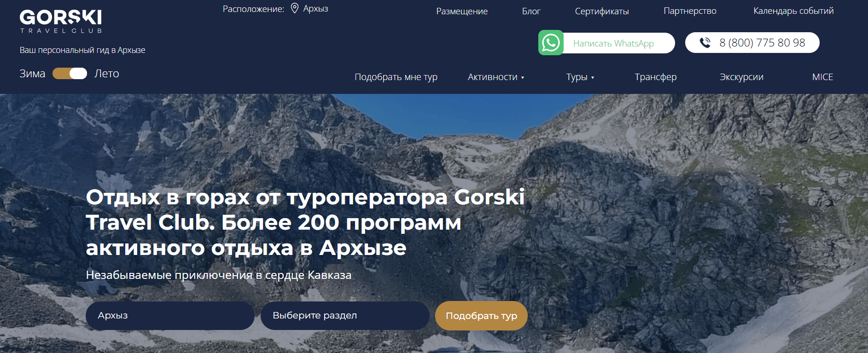Viewport: 868px width, 353px height.
Task: Open Календарь событий
Action: pyautogui.click(x=793, y=11)
